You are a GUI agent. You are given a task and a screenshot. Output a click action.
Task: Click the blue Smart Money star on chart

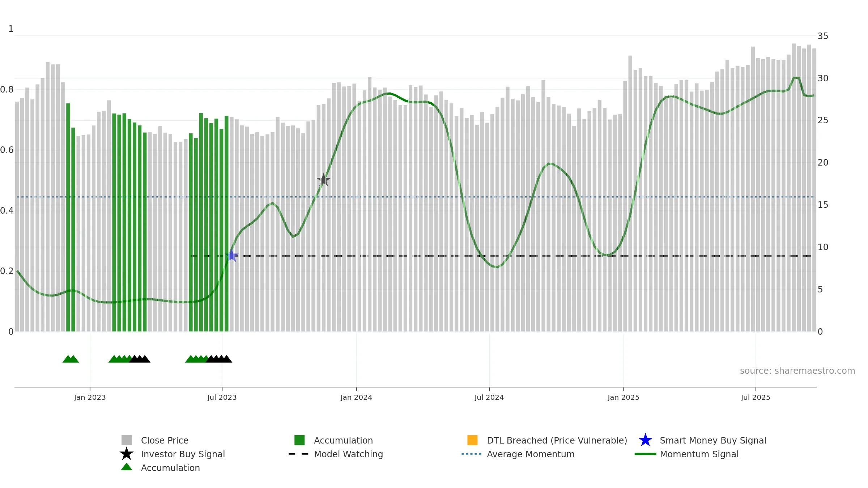[x=232, y=256]
